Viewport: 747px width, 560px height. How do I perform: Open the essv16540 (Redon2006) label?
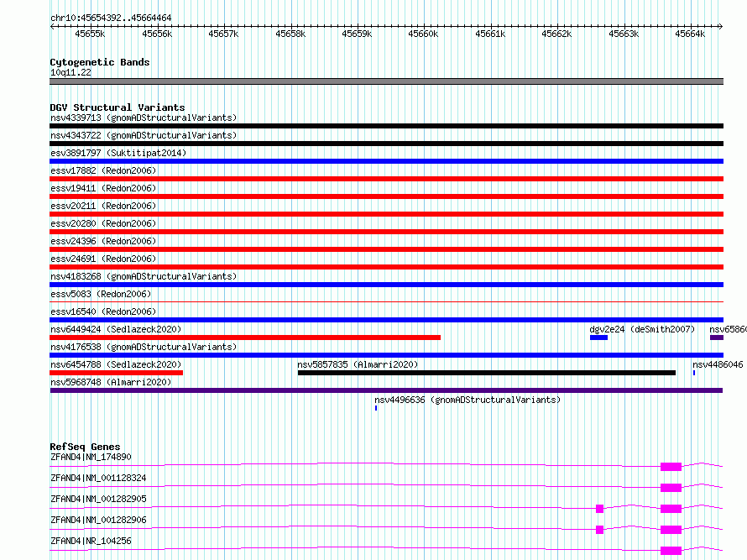pos(103,311)
